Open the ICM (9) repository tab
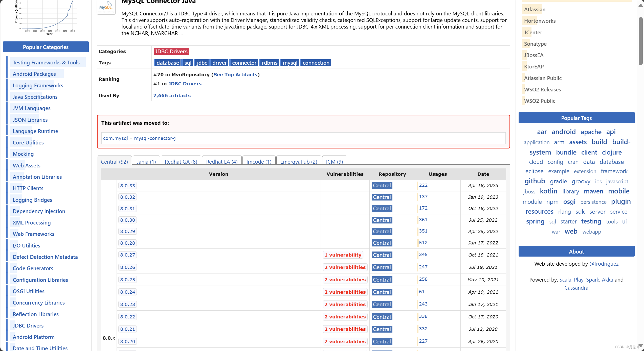The image size is (644, 351). 334,162
